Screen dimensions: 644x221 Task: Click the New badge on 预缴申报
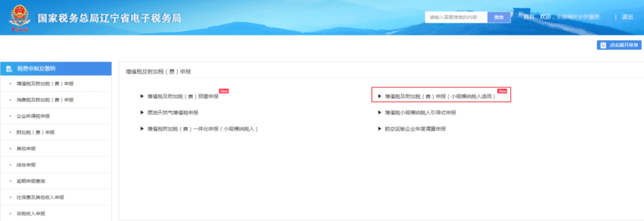(224, 91)
